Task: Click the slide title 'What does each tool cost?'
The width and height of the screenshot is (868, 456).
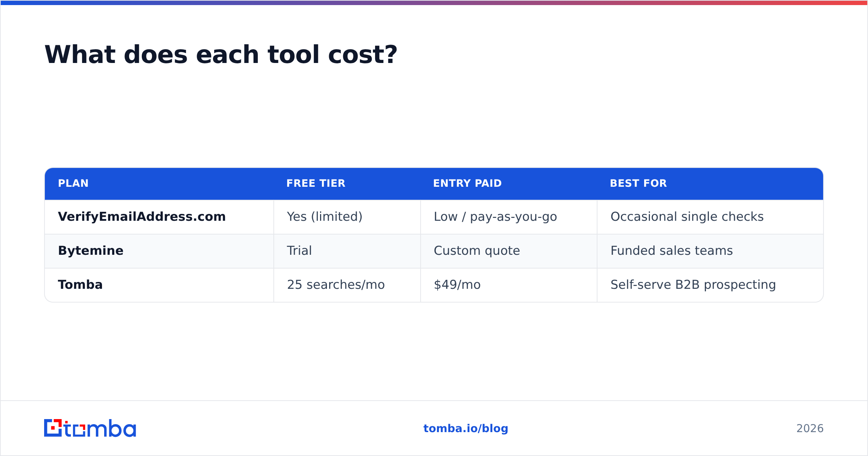Action: pyautogui.click(x=221, y=55)
